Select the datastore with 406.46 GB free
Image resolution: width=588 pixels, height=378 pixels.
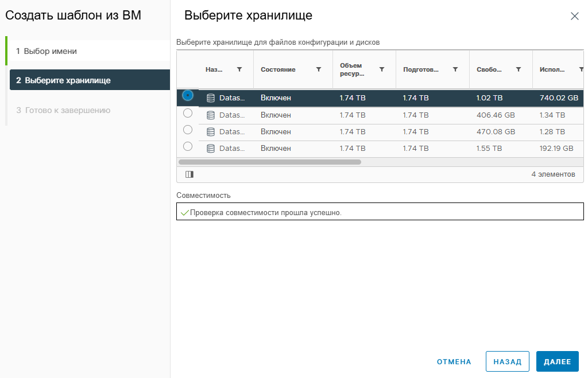188,113
